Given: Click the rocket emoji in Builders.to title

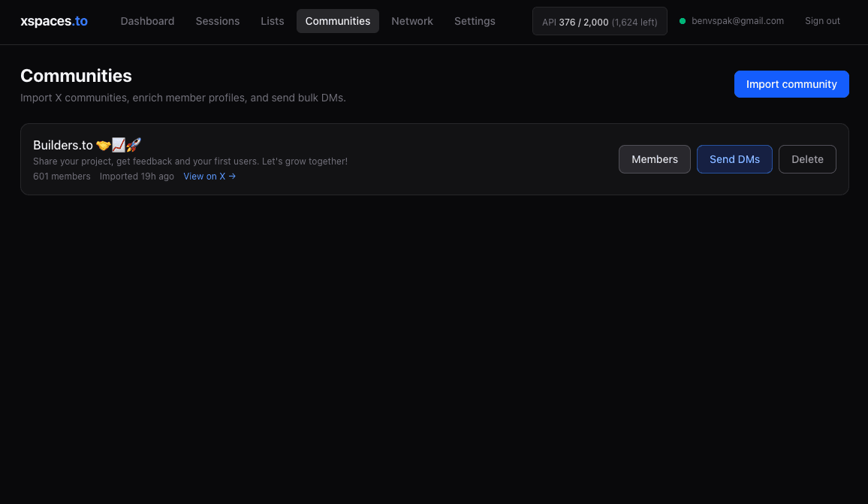Looking at the screenshot, I should 134,144.
